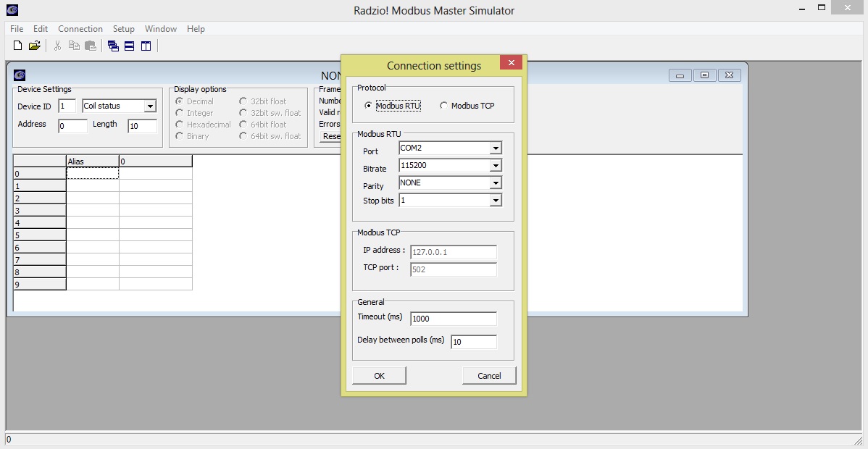868x449 pixels.
Task: Click the Timeout (ms) input field
Action: point(454,319)
